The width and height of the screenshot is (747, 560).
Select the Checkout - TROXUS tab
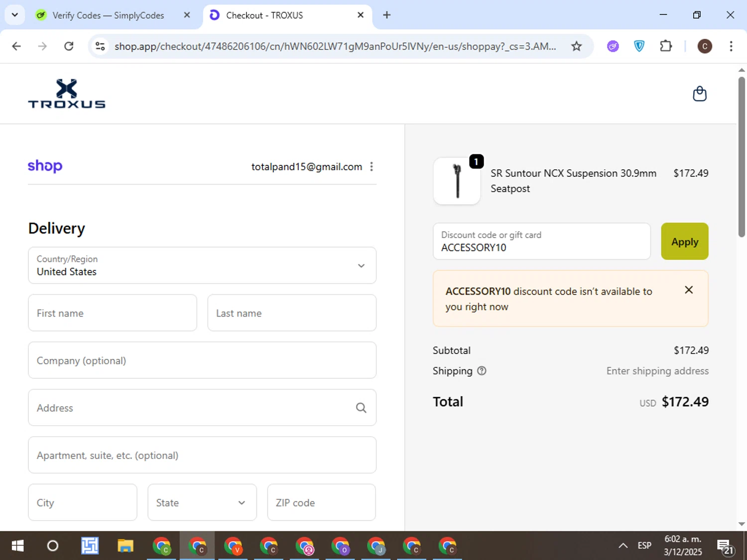287,15
